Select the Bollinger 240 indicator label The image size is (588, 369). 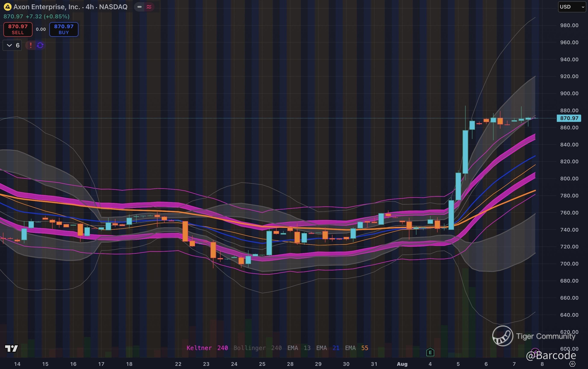point(257,348)
